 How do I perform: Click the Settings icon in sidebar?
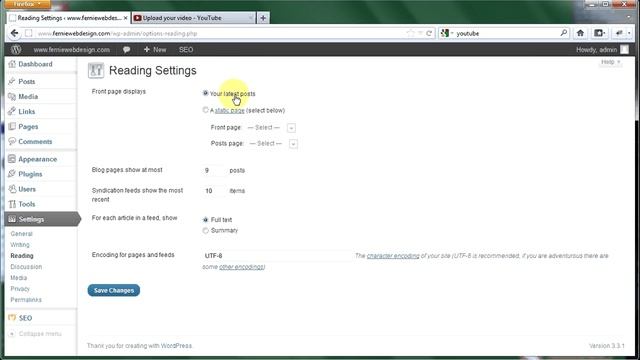[12, 219]
